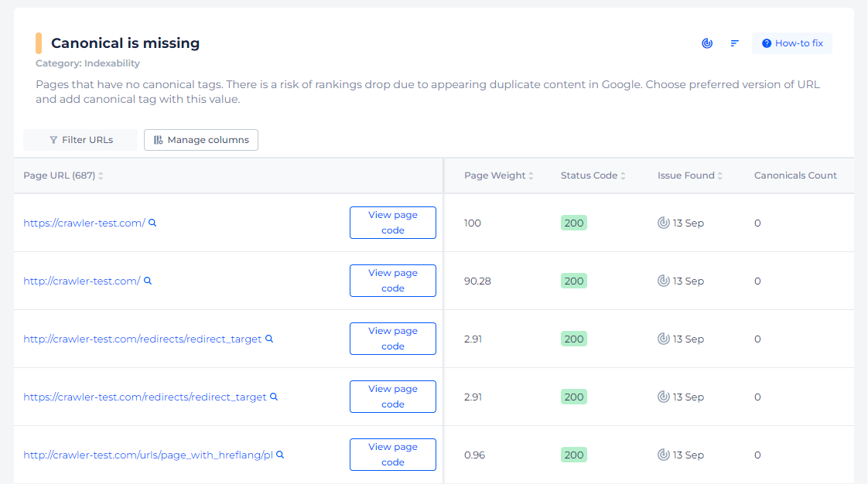This screenshot has height=484, width=868.
Task: Click page weight value 90.28
Action: click(477, 281)
